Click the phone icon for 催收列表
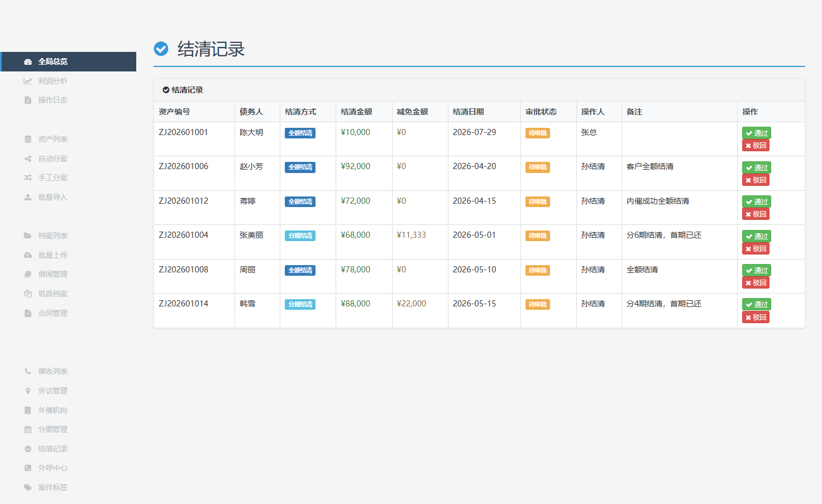 (28, 371)
